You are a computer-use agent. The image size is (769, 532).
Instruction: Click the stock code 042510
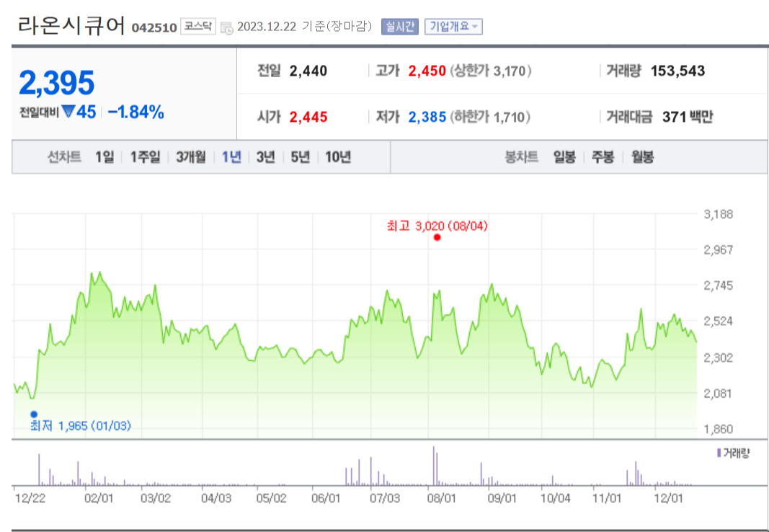coord(154,28)
